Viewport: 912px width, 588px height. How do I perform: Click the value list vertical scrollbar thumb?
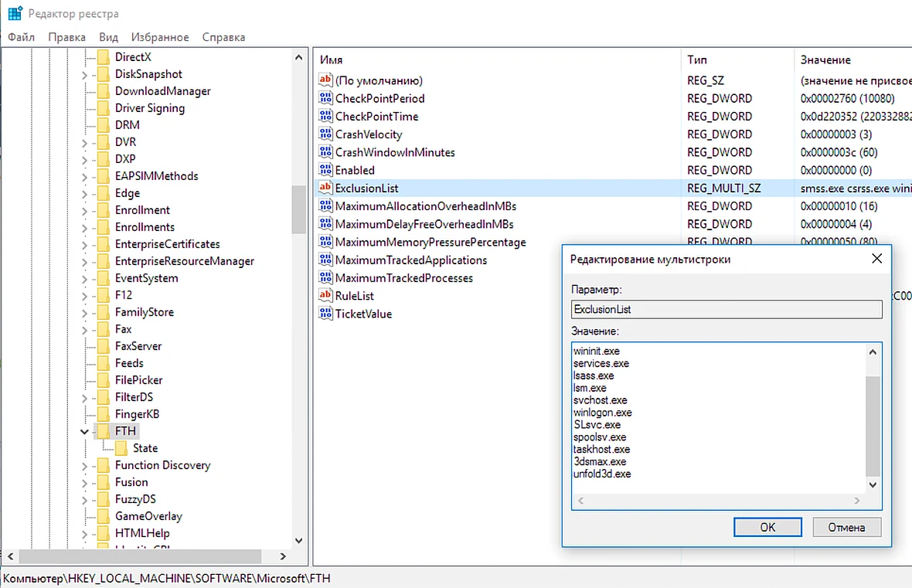pyautogui.click(x=873, y=427)
